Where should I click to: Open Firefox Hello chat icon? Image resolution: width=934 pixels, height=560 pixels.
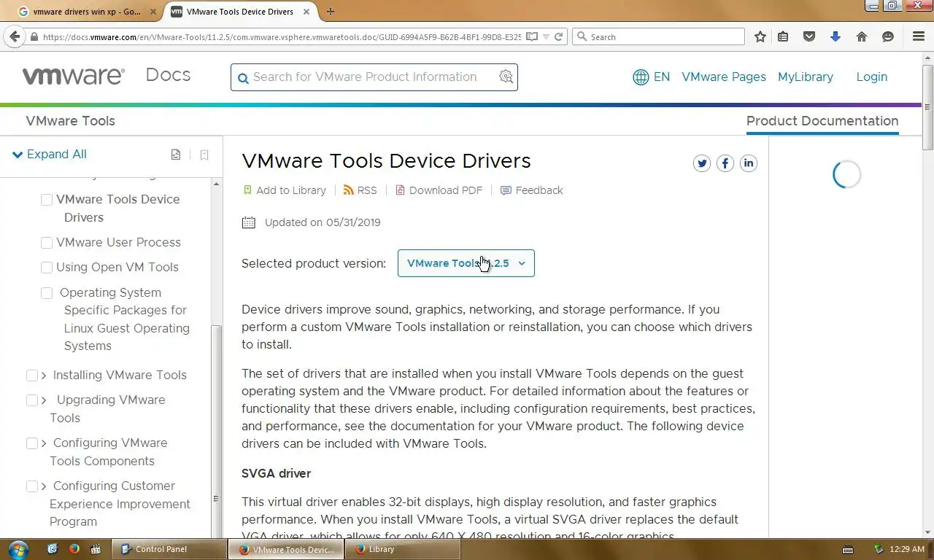tap(888, 36)
